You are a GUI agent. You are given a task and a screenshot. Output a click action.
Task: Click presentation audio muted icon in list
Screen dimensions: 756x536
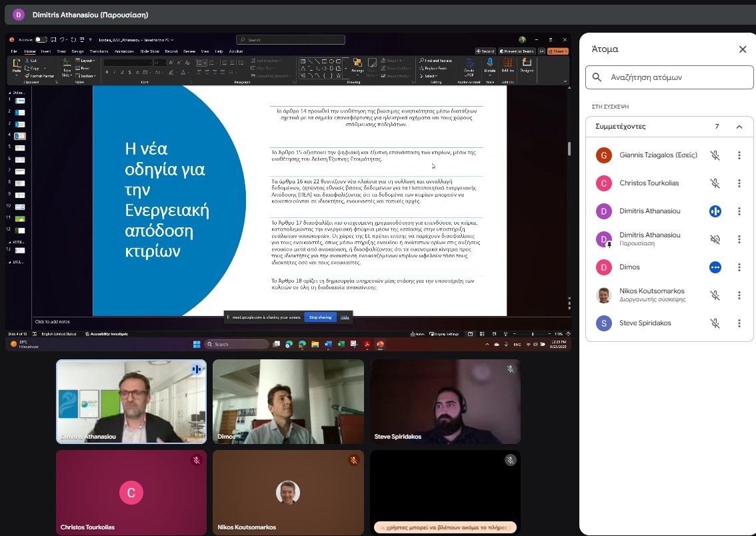click(x=715, y=239)
